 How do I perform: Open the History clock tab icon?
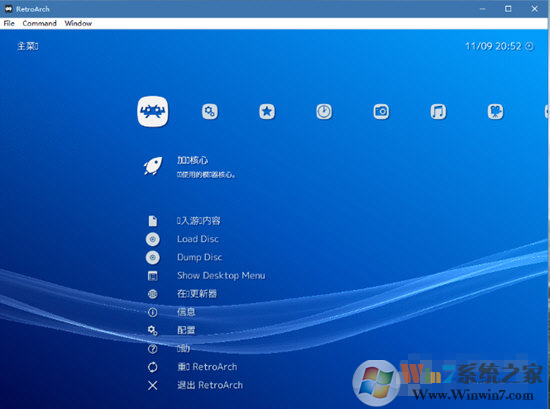(324, 112)
